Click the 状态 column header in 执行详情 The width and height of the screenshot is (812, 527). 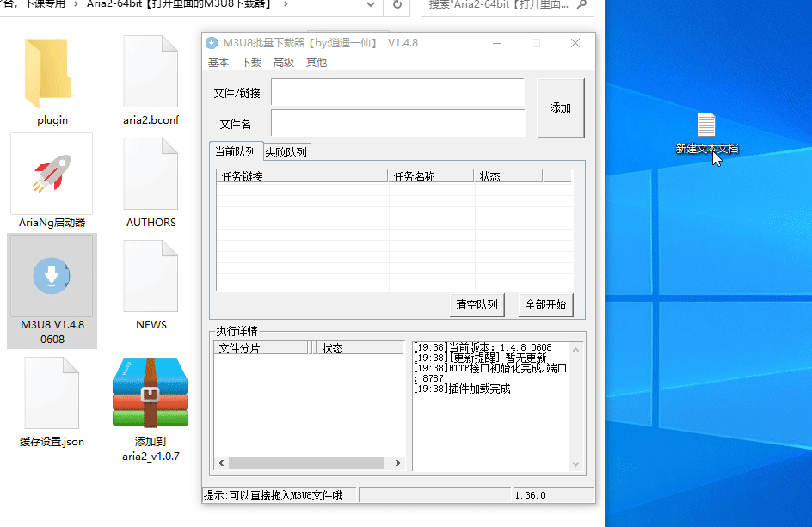click(360, 348)
